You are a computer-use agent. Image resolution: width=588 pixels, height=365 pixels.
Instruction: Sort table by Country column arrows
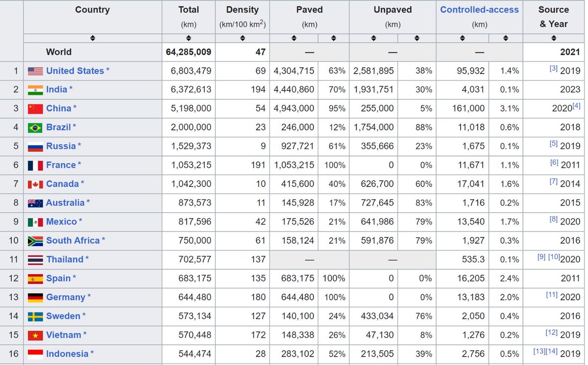tap(93, 38)
